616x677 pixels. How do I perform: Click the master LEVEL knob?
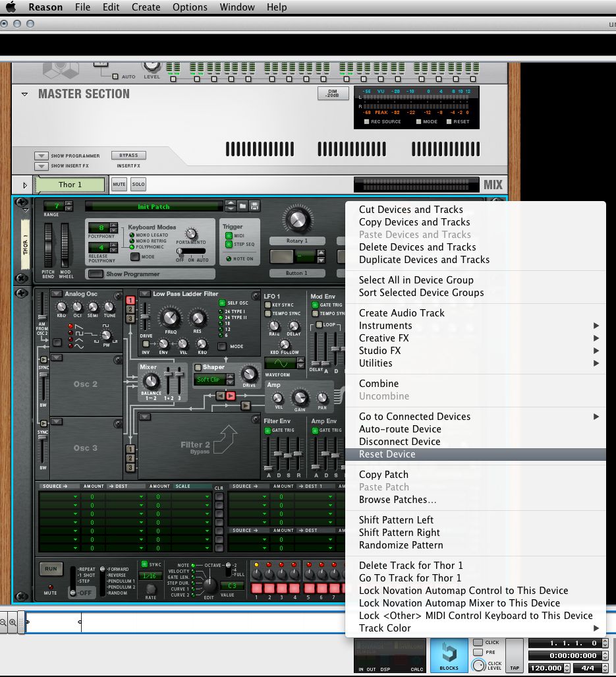coord(152,66)
